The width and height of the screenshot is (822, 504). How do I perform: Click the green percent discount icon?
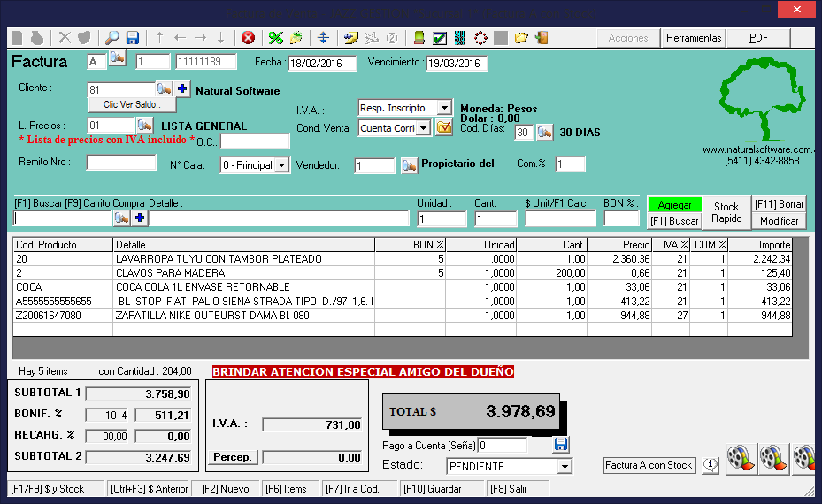tap(275, 38)
